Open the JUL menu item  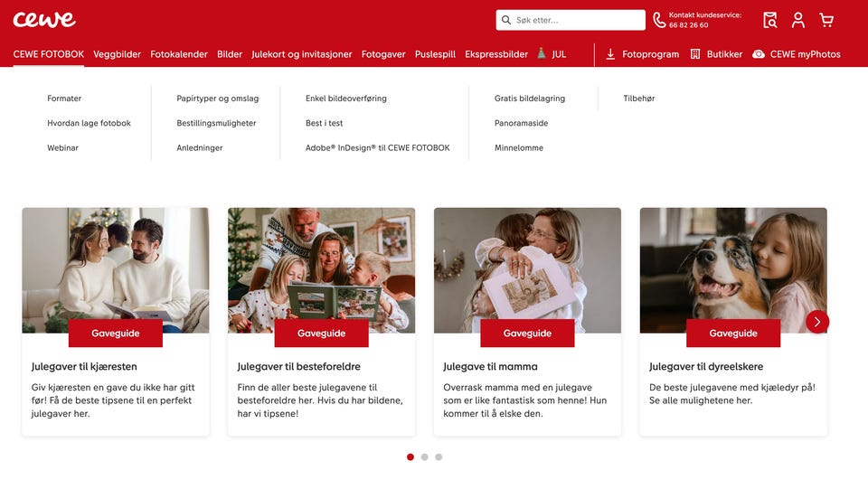tap(559, 54)
